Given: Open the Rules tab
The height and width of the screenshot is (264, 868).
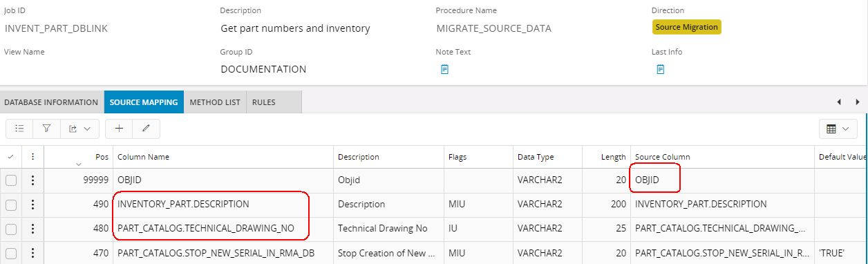Looking at the screenshot, I should 264,102.
